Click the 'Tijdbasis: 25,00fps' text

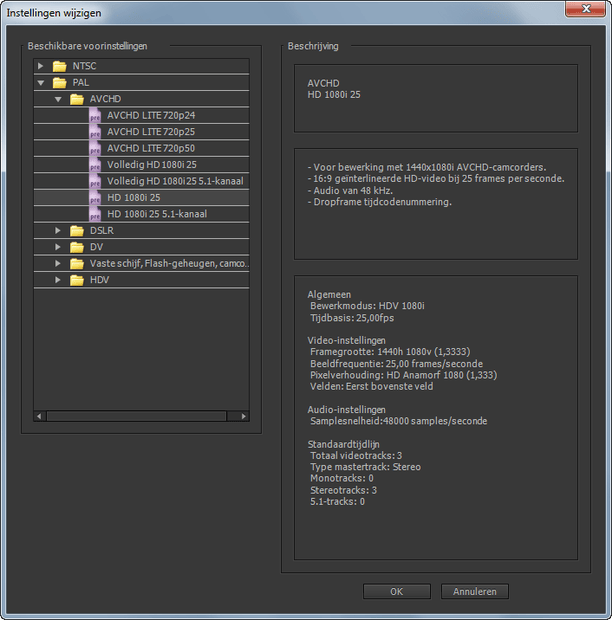coord(352,318)
